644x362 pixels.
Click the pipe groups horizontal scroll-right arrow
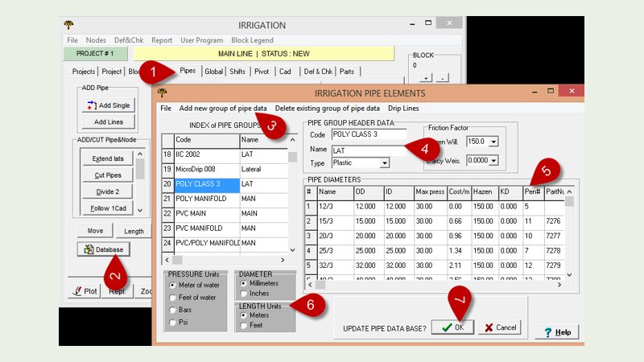[x=283, y=260]
